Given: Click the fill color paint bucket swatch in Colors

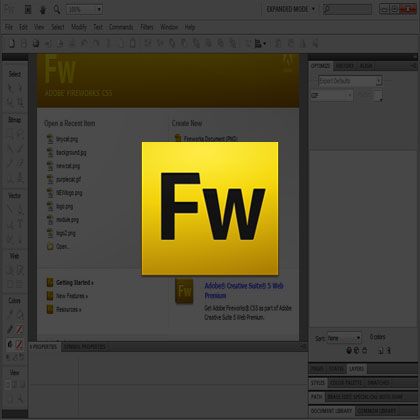Looking at the screenshot, I should (x=20, y=344).
